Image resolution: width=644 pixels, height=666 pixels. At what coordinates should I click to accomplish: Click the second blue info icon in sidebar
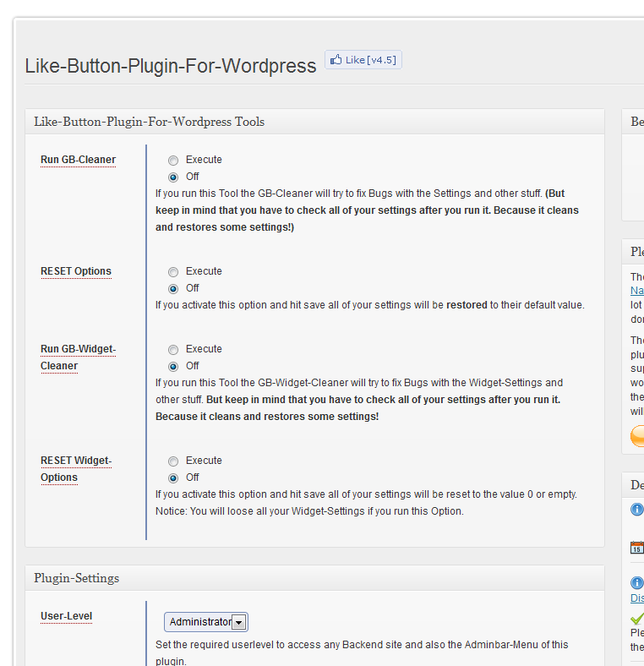(637, 583)
